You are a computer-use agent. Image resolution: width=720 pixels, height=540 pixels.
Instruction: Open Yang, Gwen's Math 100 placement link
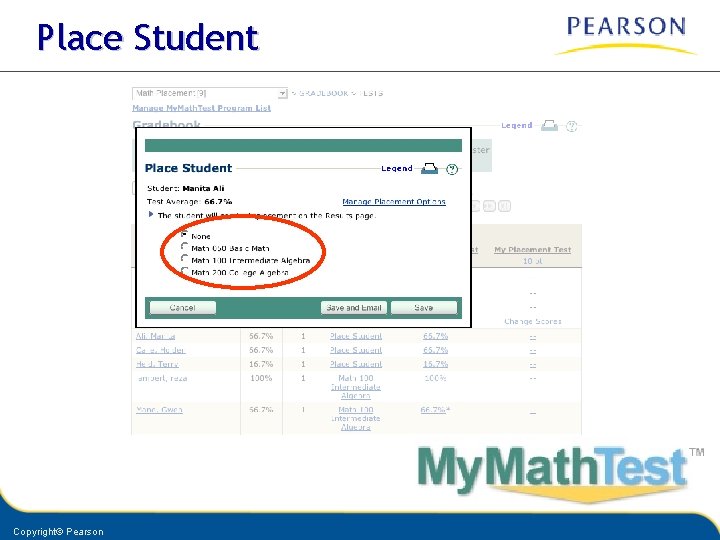click(x=356, y=418)
